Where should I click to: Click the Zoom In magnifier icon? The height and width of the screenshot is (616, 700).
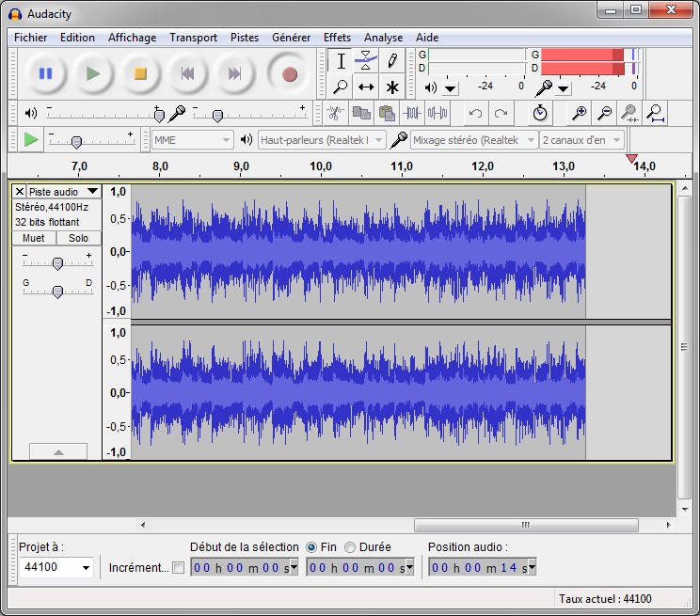(x=580, y=114)
